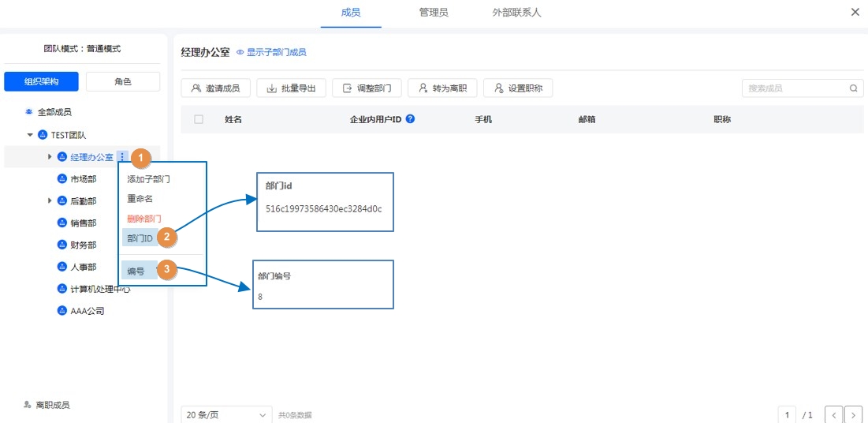868x423 pixels.
Task: Click the help icon next to 企业内用户ID
Action: tap(410, 120)
